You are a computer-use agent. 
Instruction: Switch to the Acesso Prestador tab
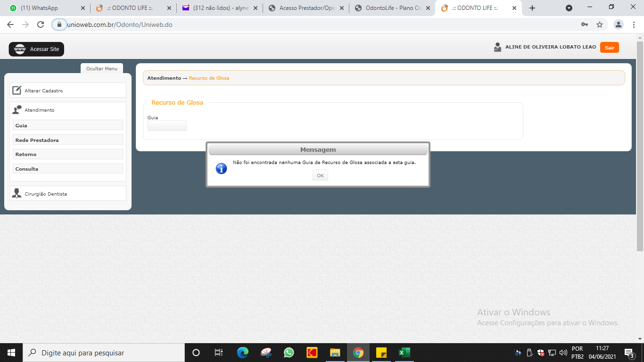tap(306, 8)
